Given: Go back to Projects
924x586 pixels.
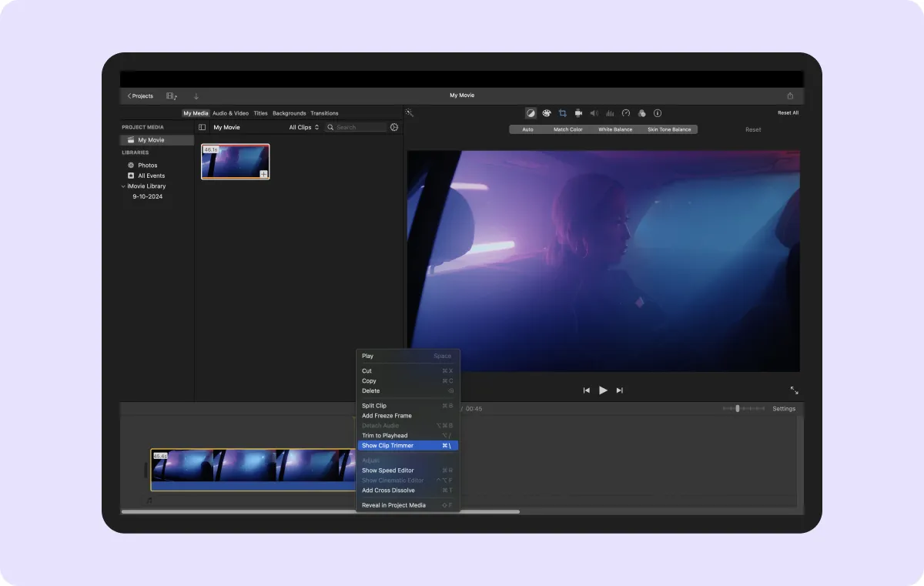Looking at the screenshot, I should click(x=140, y=96).
